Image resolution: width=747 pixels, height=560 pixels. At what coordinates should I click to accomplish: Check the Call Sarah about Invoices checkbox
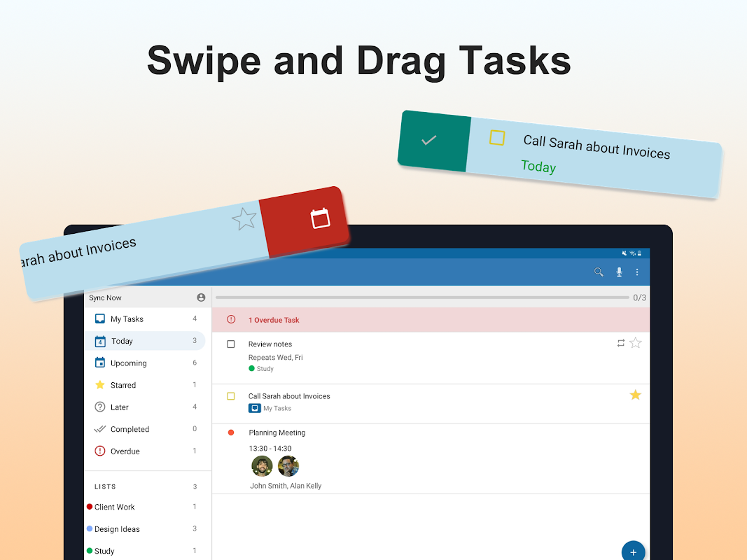[x=231, y=395]
